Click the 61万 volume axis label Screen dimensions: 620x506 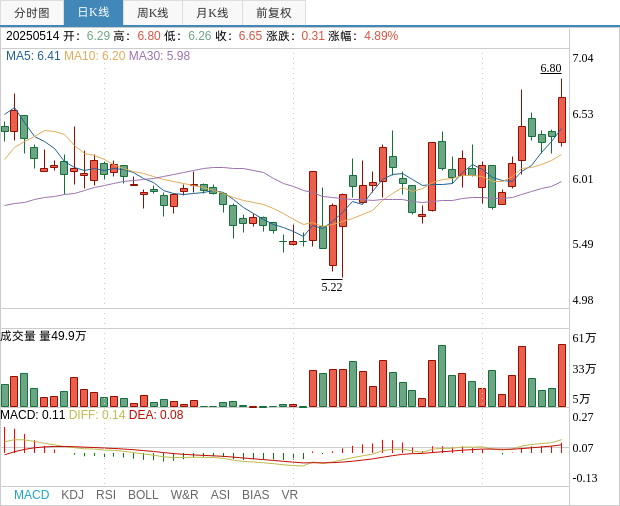point(584,338)
